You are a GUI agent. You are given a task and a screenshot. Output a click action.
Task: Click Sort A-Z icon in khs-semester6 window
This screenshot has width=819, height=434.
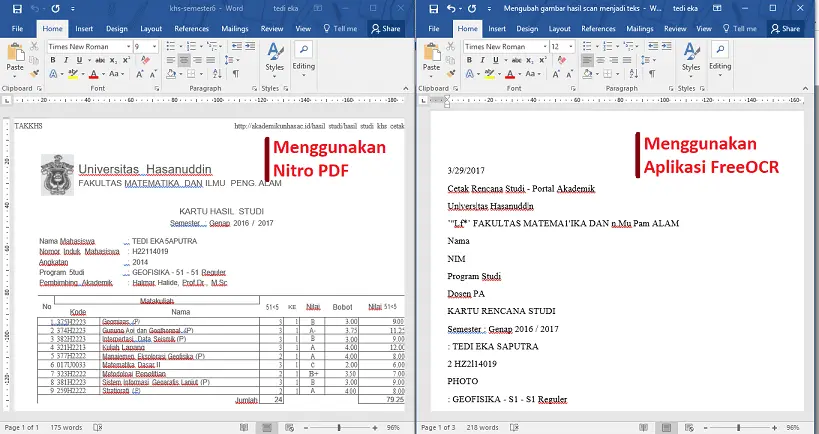pyautogui.click(x=217, y=74)
